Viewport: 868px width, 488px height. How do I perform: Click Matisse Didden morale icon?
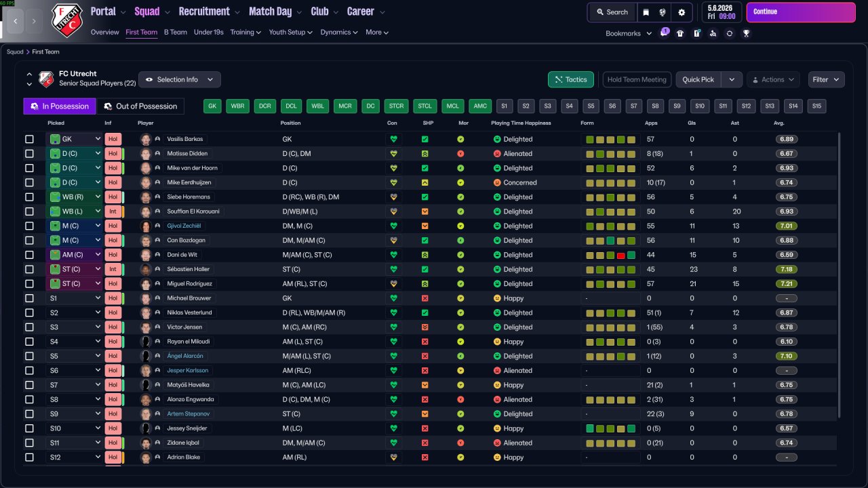(x=460, y=154)
